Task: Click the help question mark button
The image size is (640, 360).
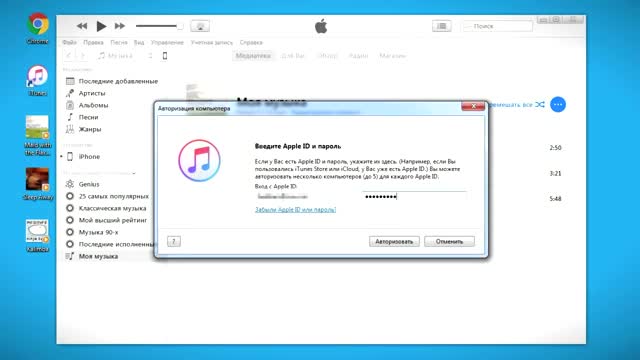Action: click(174, 241)
